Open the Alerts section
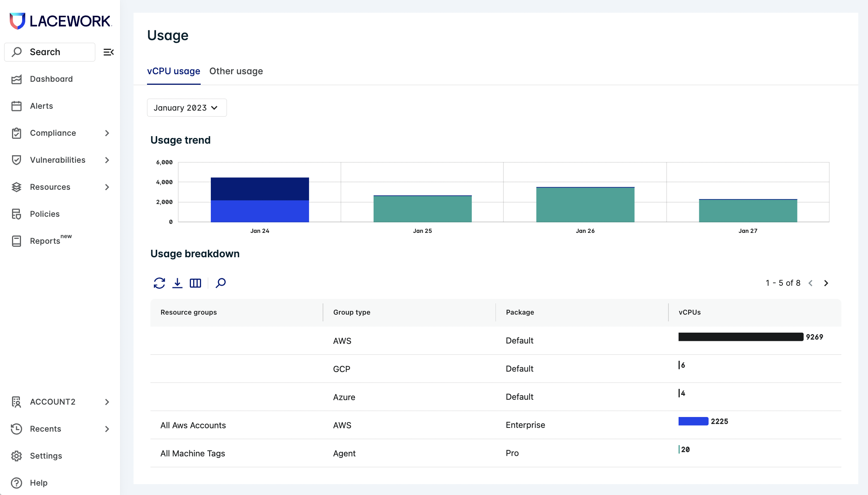The width and height of the screenshot is (868, 495). [x=41, y=106]
